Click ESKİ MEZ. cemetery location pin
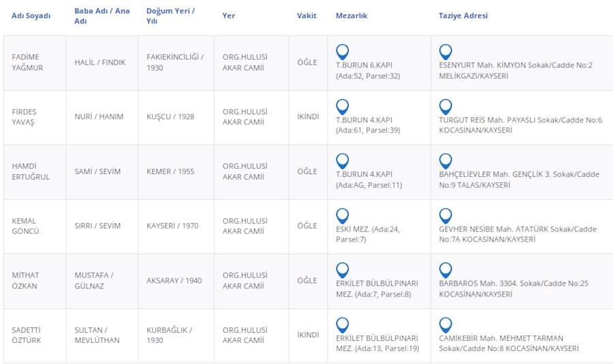This screenshot has height=364, width=613. click(343, 216)
